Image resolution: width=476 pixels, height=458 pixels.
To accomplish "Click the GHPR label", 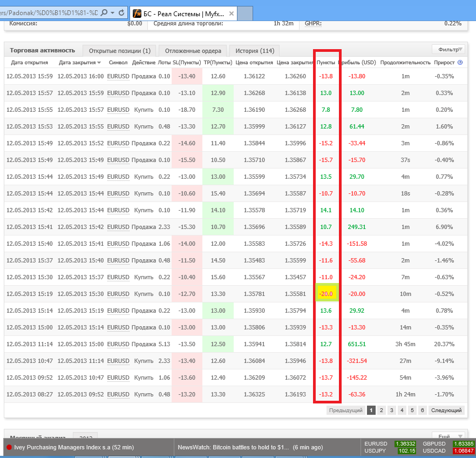I will click(313, 23).
